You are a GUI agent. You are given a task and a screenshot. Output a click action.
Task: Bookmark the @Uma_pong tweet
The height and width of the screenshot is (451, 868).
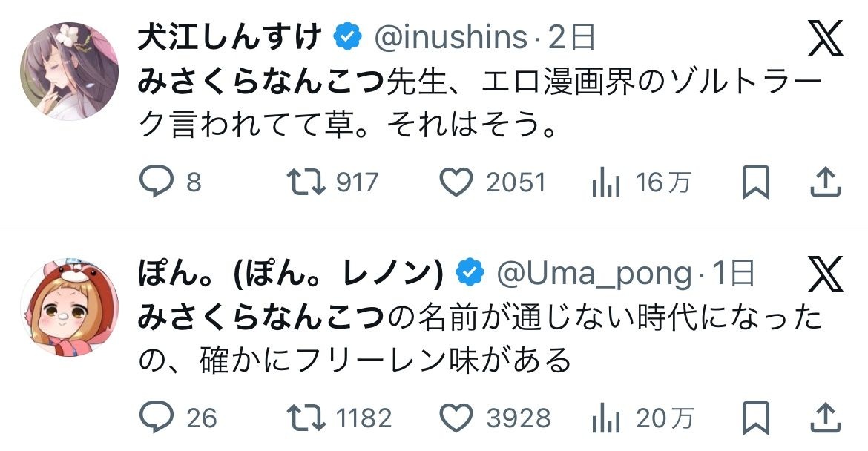(756, 418)
